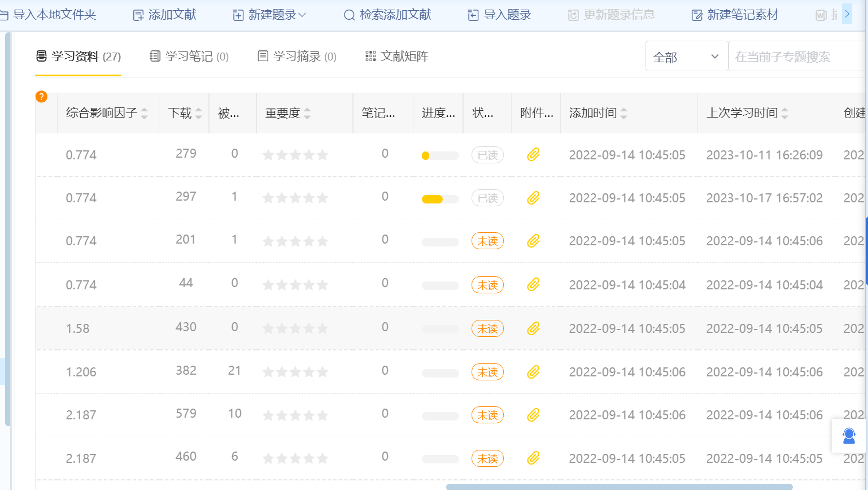Image resolution: width=868 pixels, height=490 pixels.
Task: Toggle 未读 status badge in the 579 downloads row
Action: [x=487, y=415]
